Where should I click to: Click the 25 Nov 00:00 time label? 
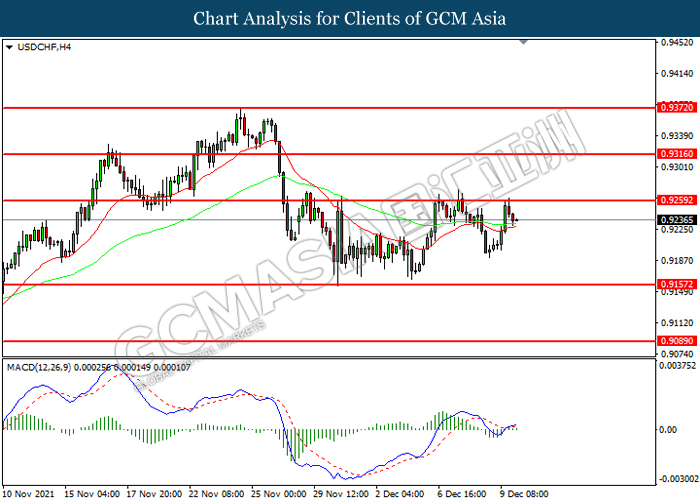(279, 494)
